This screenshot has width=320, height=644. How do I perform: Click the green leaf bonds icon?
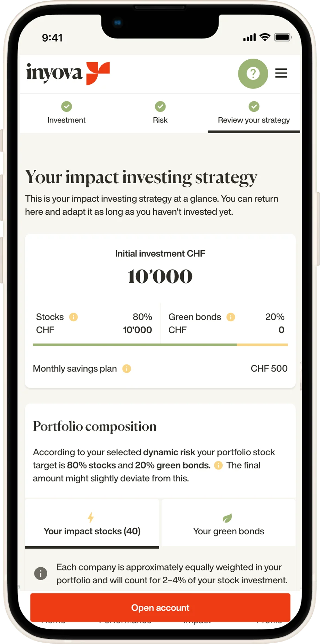[227, 518]
